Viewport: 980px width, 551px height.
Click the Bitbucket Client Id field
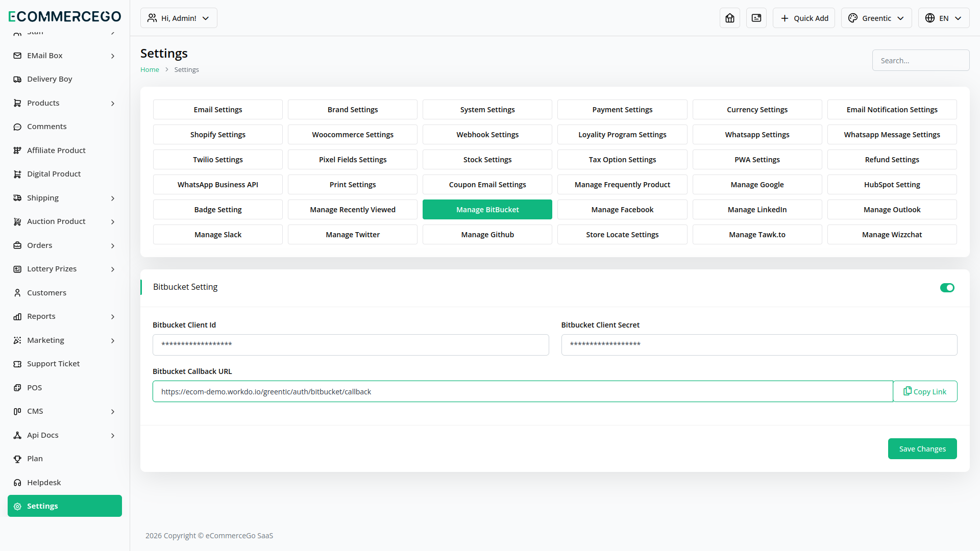tap(351, 345)
